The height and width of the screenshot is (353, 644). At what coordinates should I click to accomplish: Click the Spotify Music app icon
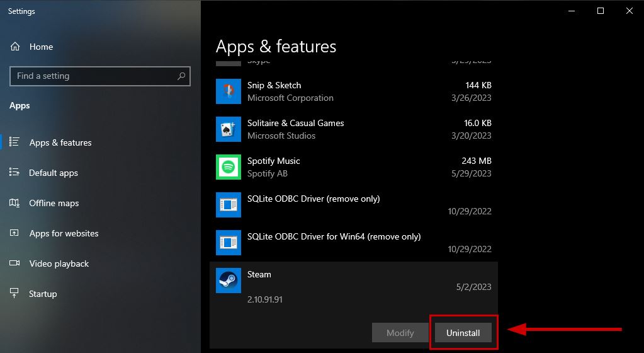click(x=229, y=167)
